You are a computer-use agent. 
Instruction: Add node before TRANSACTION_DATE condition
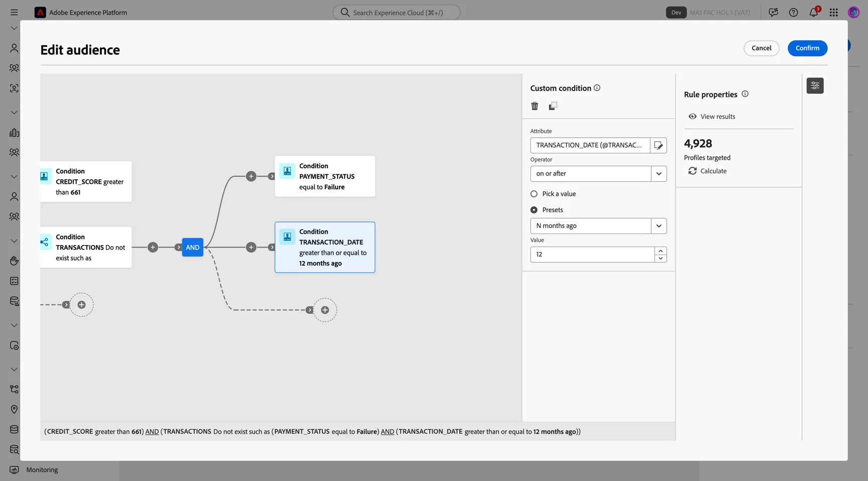click(251, 247)
